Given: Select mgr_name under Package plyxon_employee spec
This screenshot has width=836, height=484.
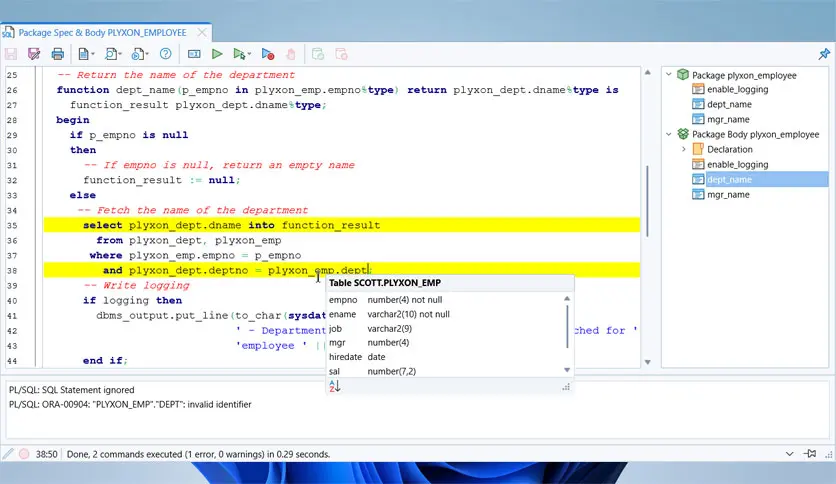Looking at the screenshot, I should [728, 119].
